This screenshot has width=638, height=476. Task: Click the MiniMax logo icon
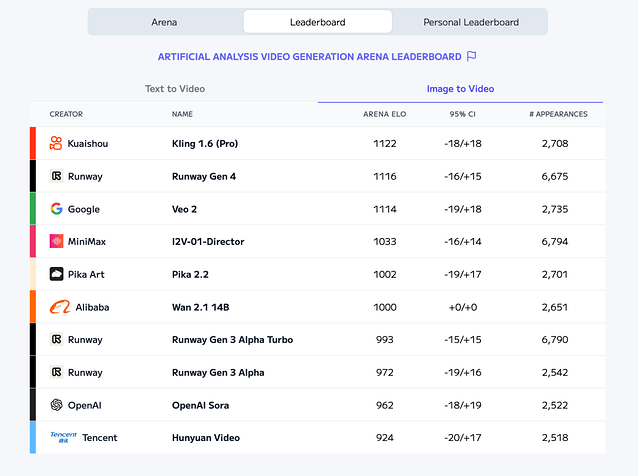pyautogui.click(x=56, y=241)
